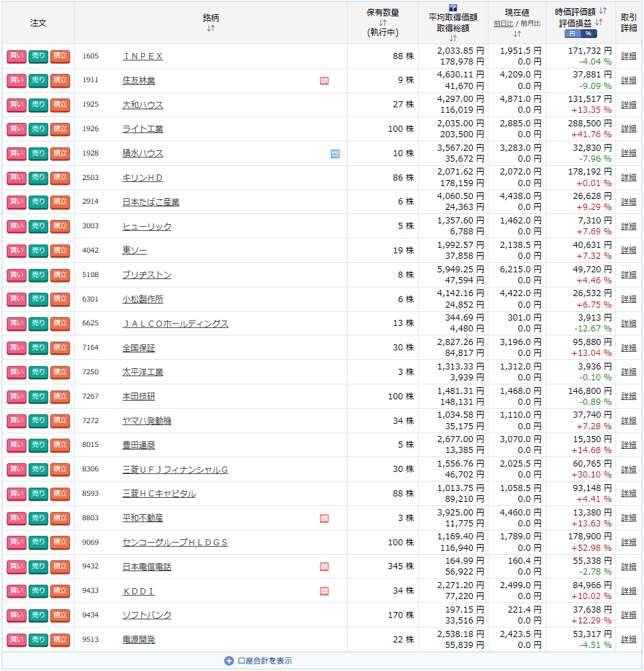The height and width of the screenshot is (671, 644).
Task: Click 買い button for INPEX
Action: pos(17,56)
